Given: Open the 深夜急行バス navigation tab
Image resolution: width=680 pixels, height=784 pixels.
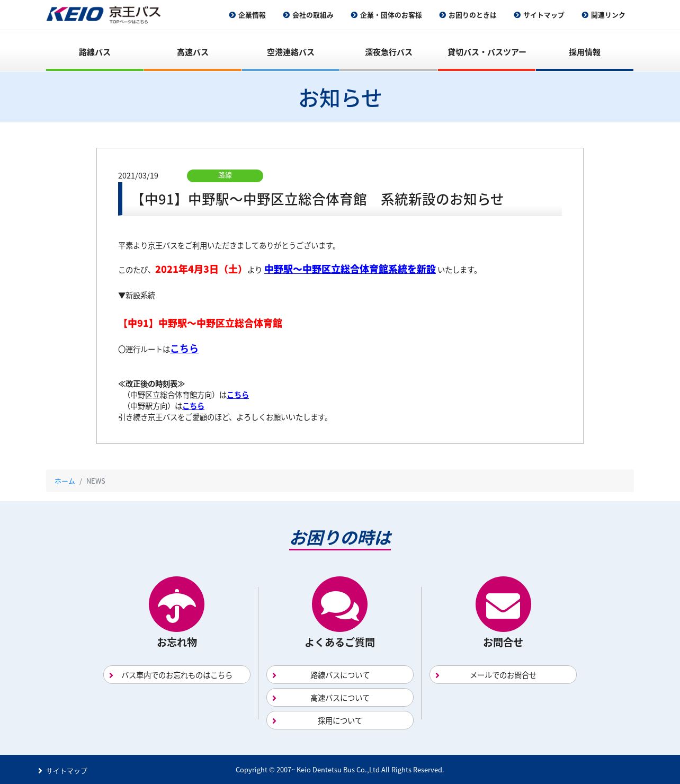Looking at the screenshot, I should pos(389,52).
